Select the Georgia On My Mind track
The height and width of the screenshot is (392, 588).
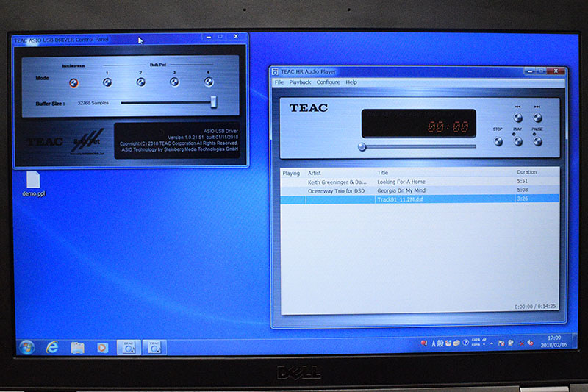tap(401, 190)
